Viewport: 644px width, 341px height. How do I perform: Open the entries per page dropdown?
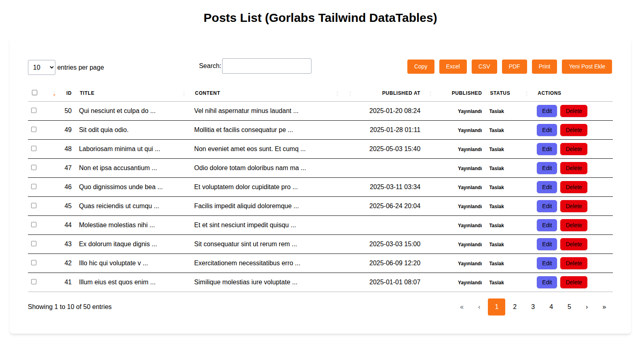coord(42,68)
